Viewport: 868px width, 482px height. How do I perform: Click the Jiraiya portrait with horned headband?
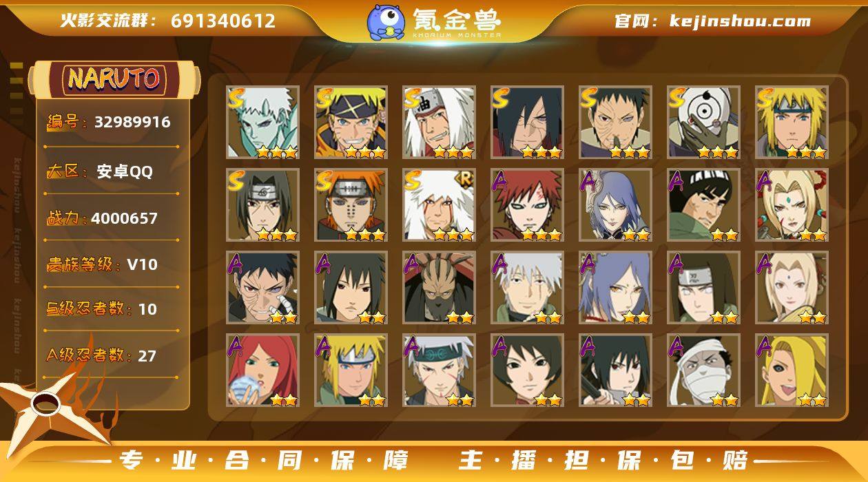tap(440, 123)
